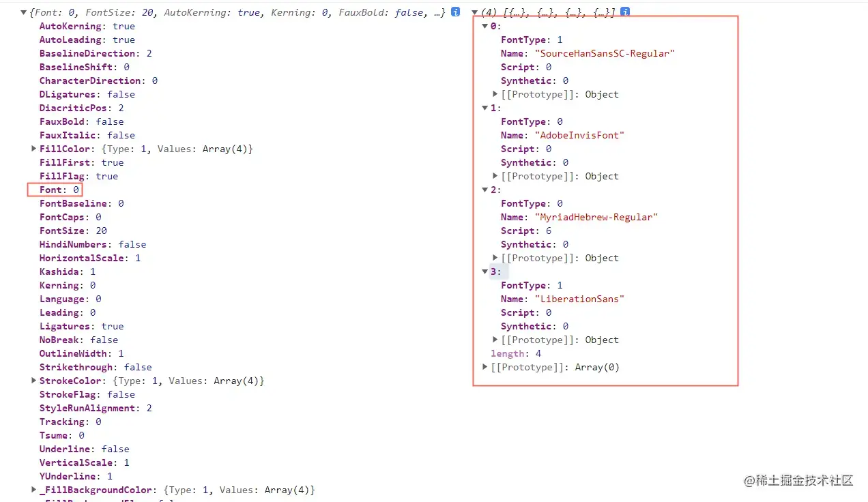Click the FontCaps: 0 row
The image size is (868, 502).
pyautogui.click(x=70, y=217)
